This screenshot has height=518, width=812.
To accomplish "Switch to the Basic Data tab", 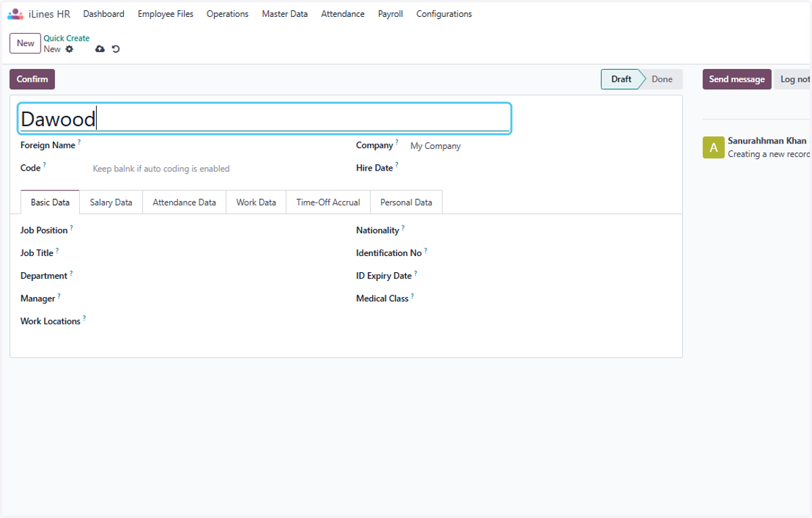I will click(x=50, y=202).
